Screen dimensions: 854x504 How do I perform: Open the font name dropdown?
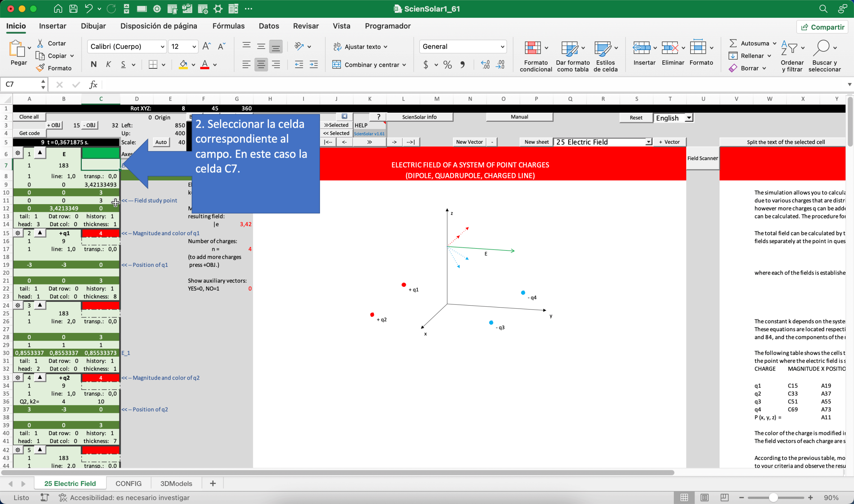(x=162, y=46)
